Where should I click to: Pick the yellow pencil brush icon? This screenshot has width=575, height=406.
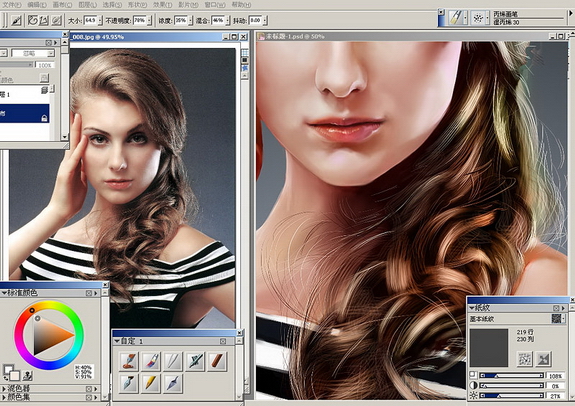151,383
